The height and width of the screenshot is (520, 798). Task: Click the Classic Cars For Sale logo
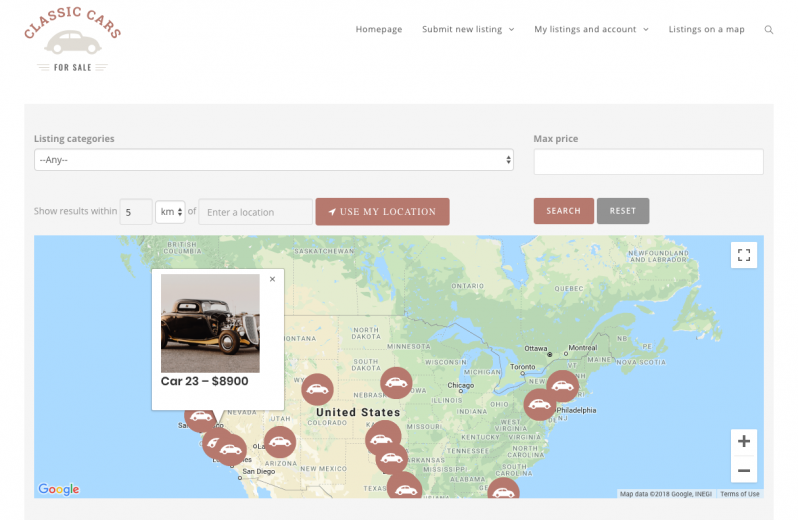(72, 40)
